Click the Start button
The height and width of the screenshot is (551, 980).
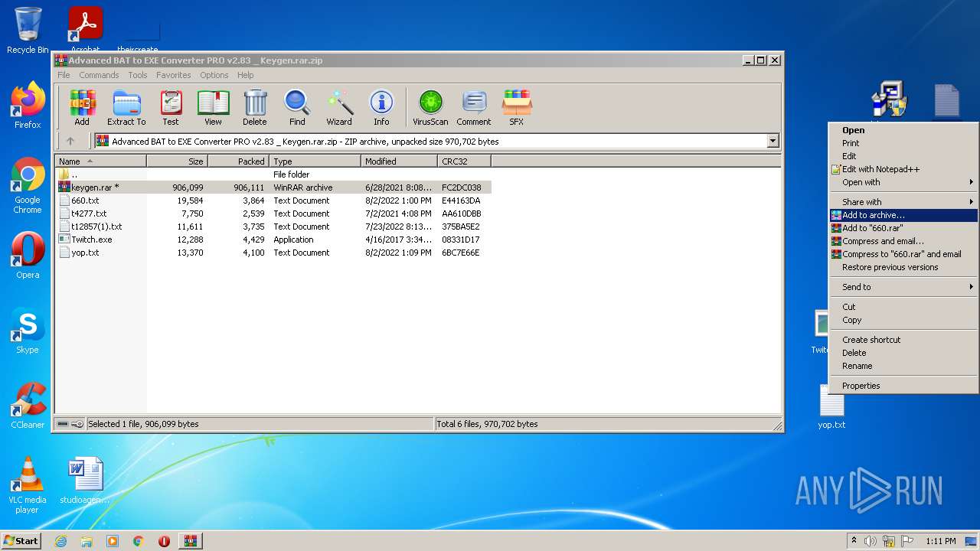point(21,541)
